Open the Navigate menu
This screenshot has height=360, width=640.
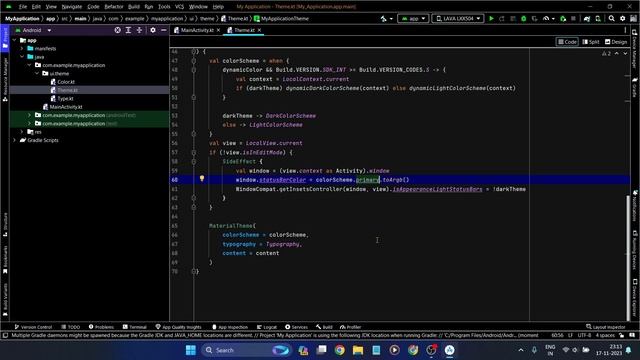[x=72, y=7]
